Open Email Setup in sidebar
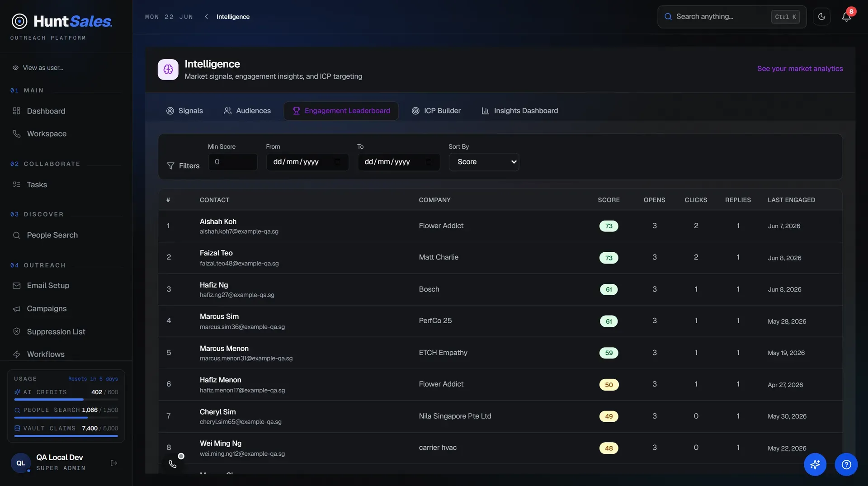868x486 pixels. (x=48, y=286)
